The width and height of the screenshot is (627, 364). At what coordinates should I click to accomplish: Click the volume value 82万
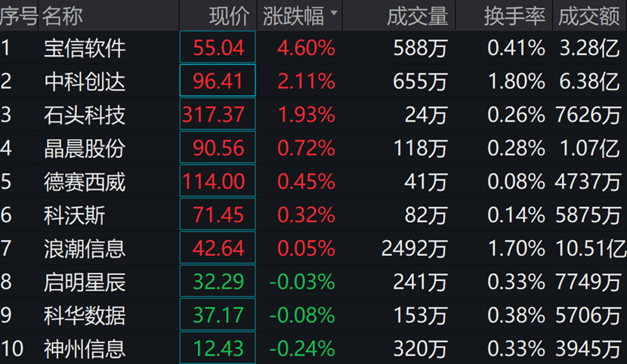tap(426, 215)
